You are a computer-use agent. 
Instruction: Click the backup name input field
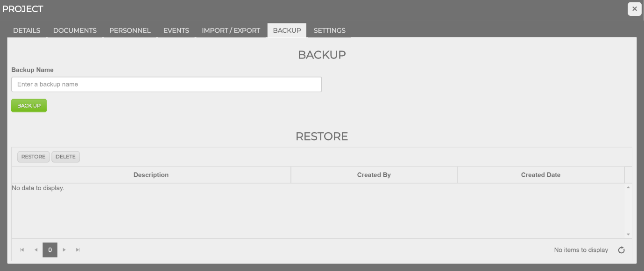pos(166,84)
